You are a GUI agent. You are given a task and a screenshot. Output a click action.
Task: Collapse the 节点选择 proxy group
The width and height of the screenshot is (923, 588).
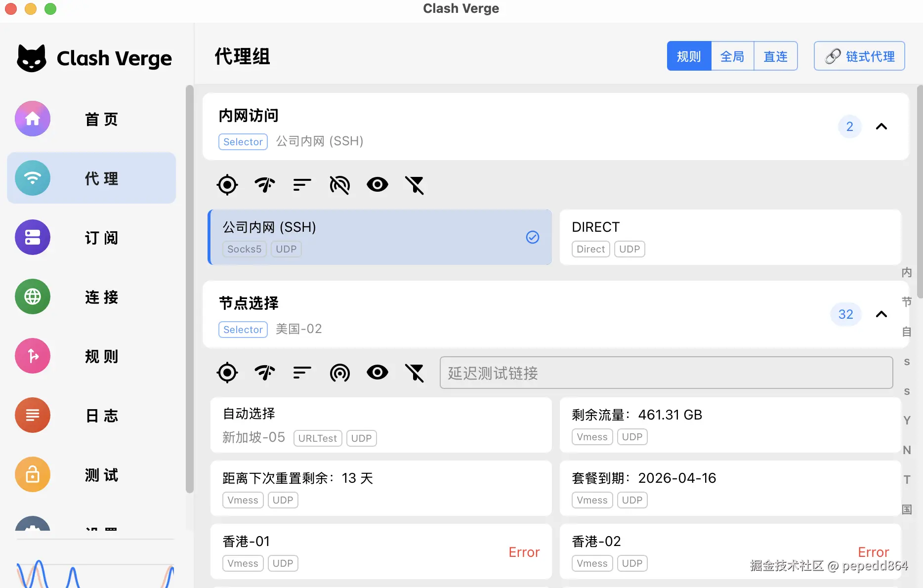tap(881, 314)
